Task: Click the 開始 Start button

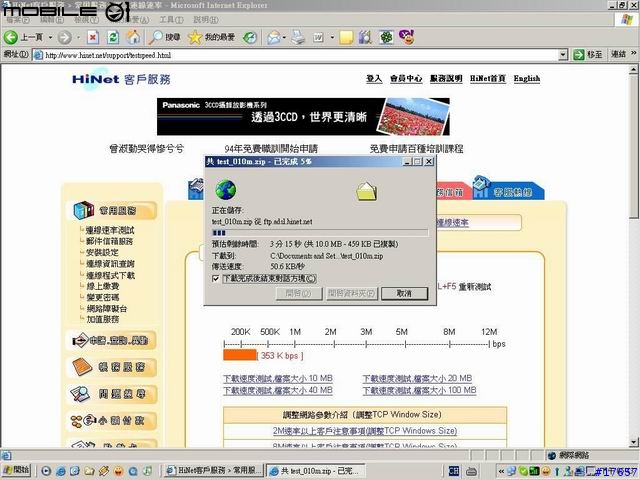Action: tap(16, 470)
